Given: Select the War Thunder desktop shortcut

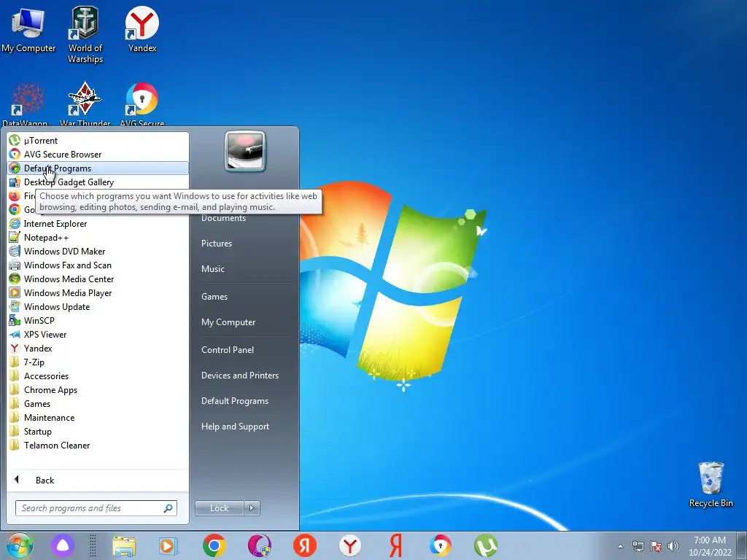Looking at the screenshot, I should click(x=85, y=104).
